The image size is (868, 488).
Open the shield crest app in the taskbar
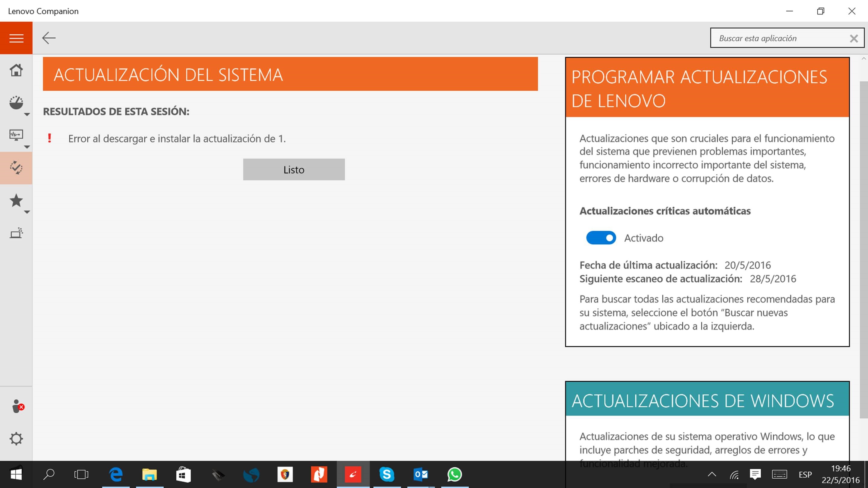click(x=285, y=474)
